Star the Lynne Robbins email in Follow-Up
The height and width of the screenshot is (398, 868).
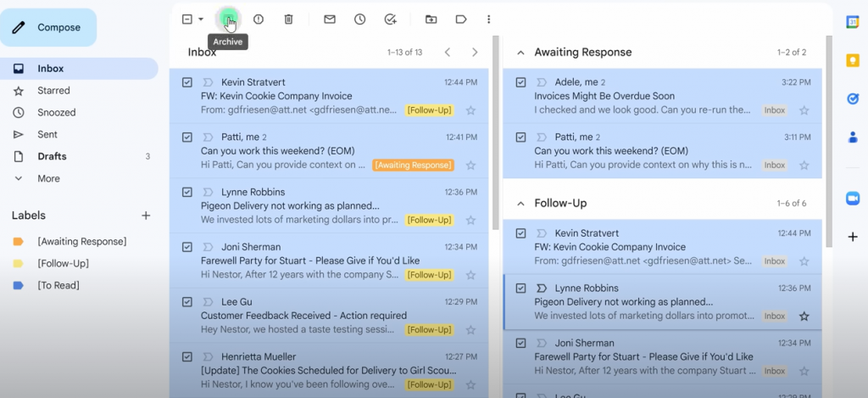tap(804, 317)
